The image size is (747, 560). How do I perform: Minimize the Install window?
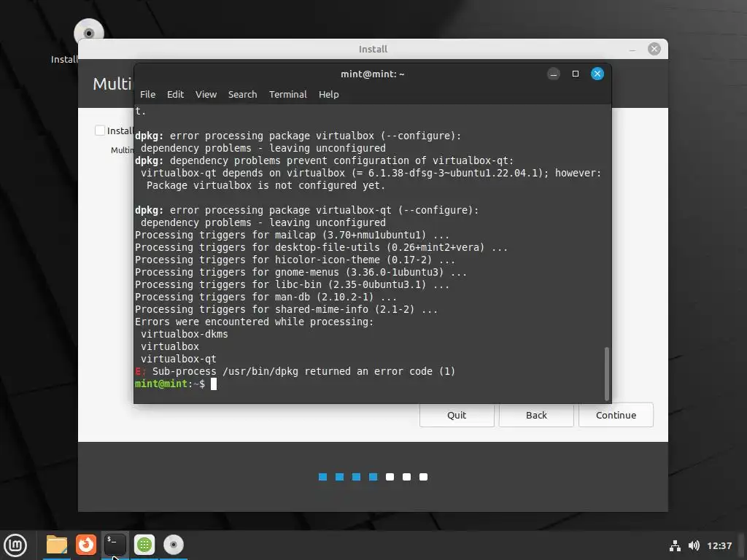pos(632,49)
